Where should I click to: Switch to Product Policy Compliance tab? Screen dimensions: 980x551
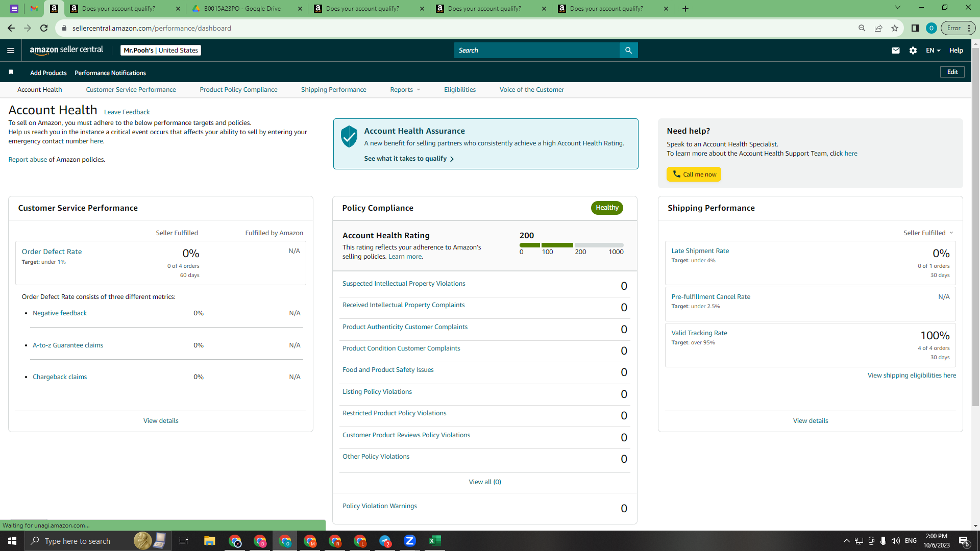(238, 90)
